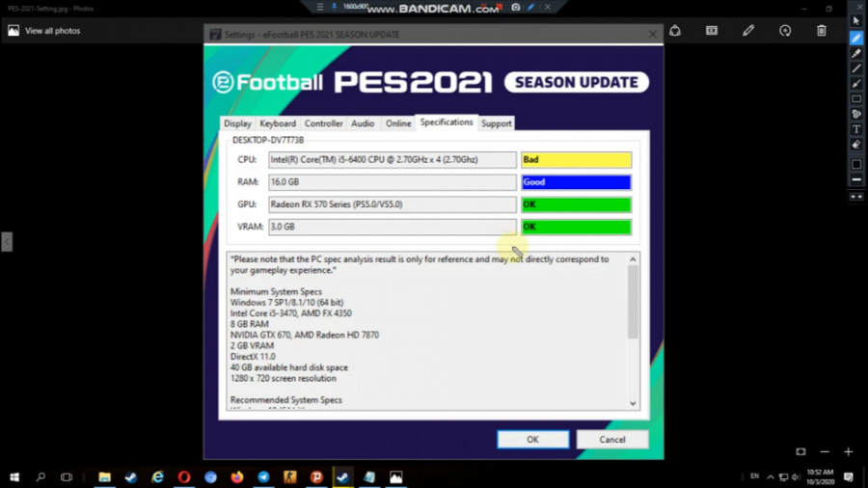Viewport: 868px width, 488px height.
Task: Rotate the image in Photos
Action: [785, 31]
